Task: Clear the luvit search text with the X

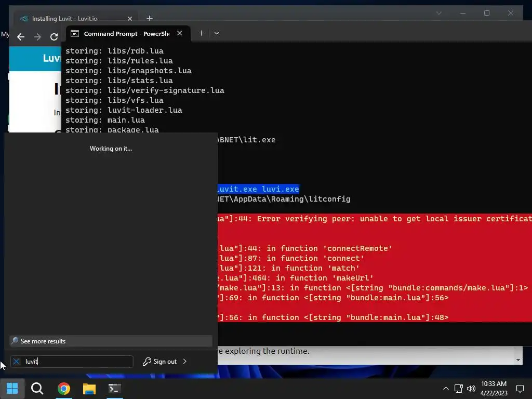Action: (x=16, y=362)
